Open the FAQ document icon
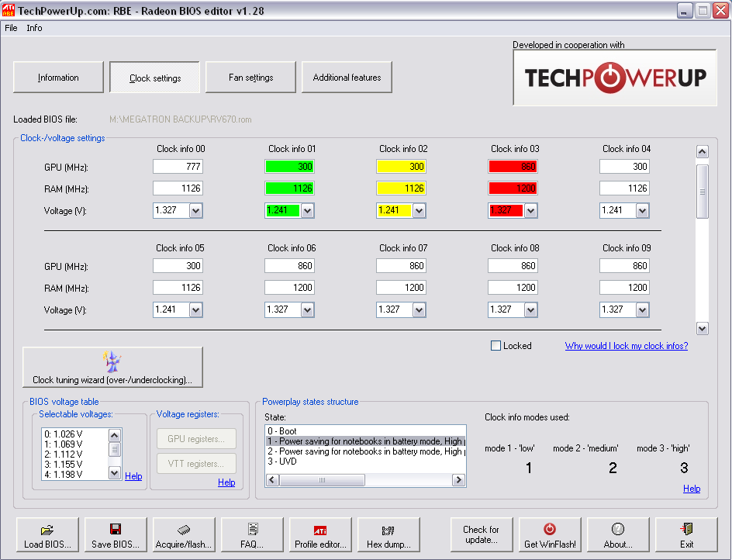This screenshot has width=732, height=560. point(252,529)
